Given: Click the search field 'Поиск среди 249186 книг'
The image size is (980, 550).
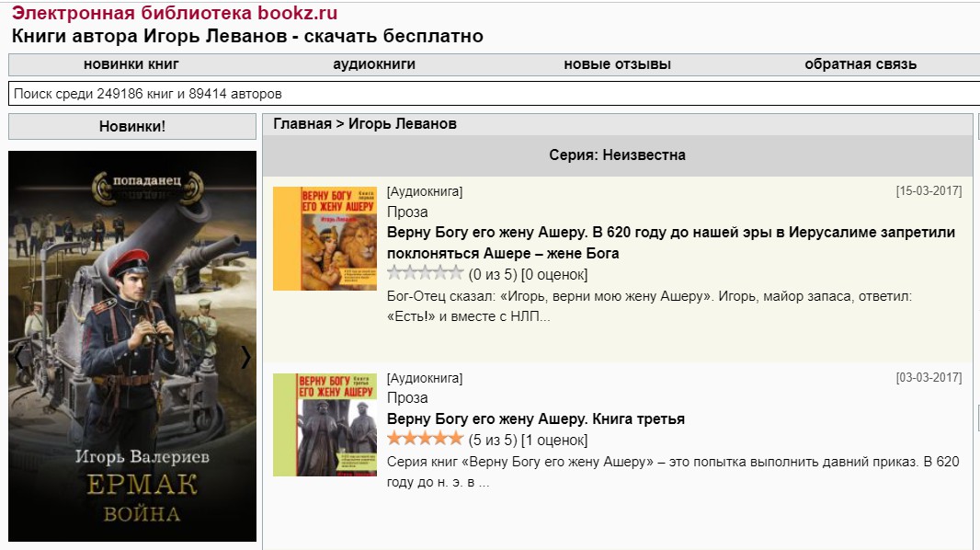Looking at the screenshot, I should (495, 94).
